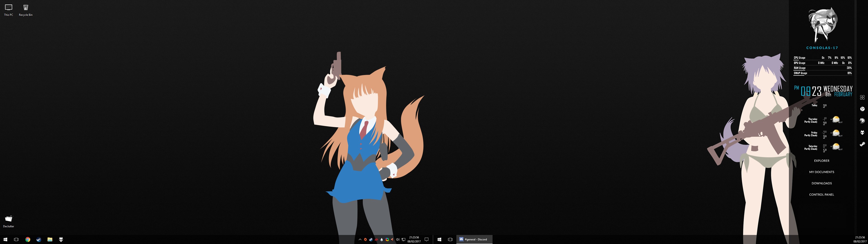Image resolution: width=868 pixels, height=244 pixels.
Task: Click Thursday's partly cloudy weather icon
Action: pos(836,120)
